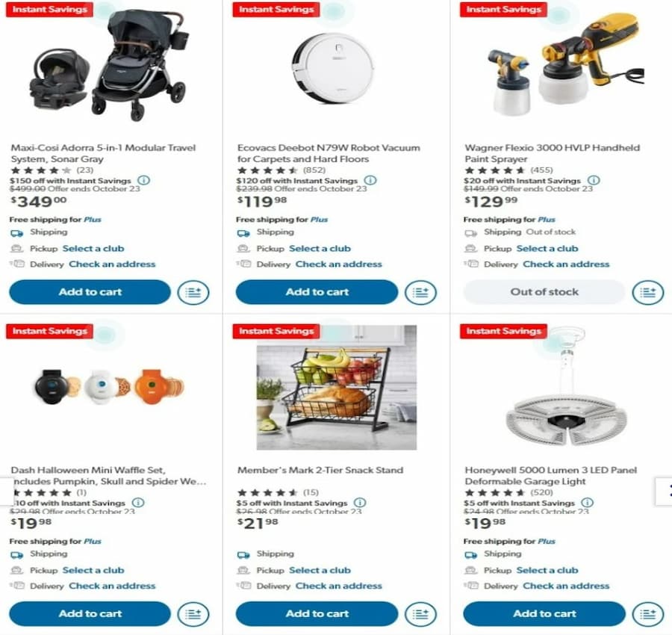Show info for $20 off Instant Savings
The image size is (672, 635).
click(x=594, y=180)
